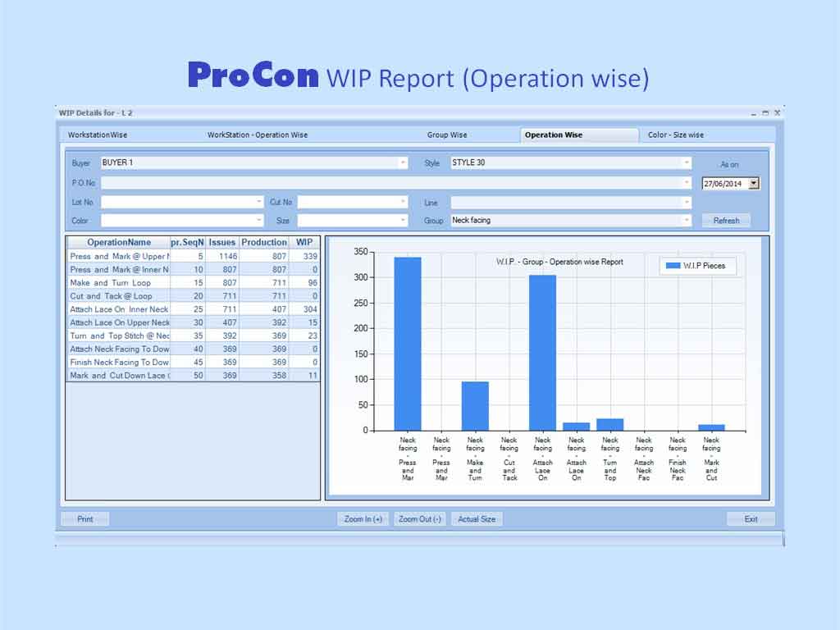The height and width of the screenshot is (630, 840).
Task: Click the WIP value 304
Action: tap(310, 309)
